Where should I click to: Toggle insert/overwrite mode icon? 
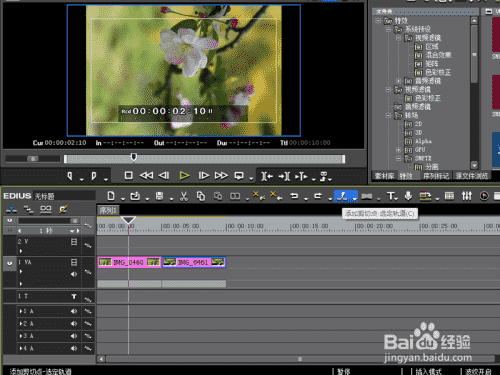(x=11, y=209)
